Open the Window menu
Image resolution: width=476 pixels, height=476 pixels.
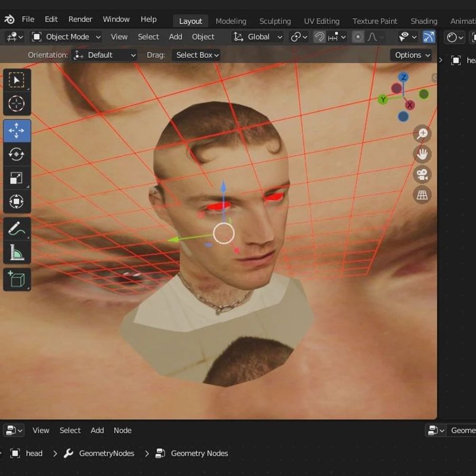116,20
